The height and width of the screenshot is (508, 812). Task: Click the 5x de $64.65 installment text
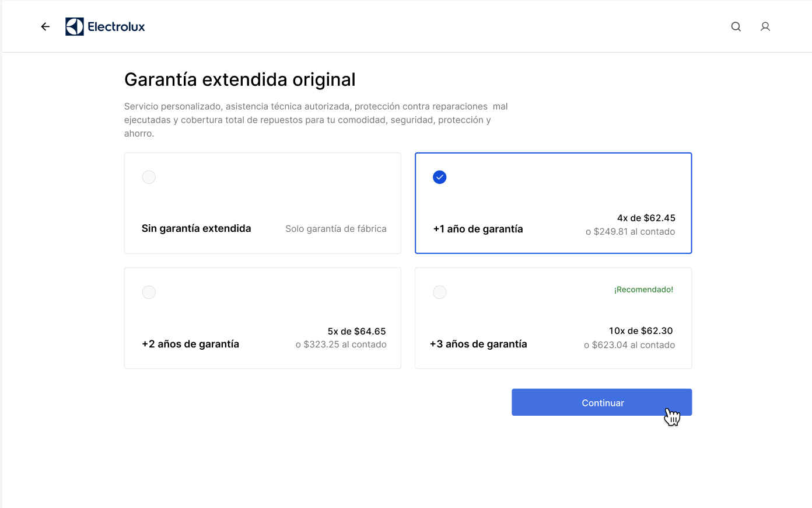click(x=356, y=331)
